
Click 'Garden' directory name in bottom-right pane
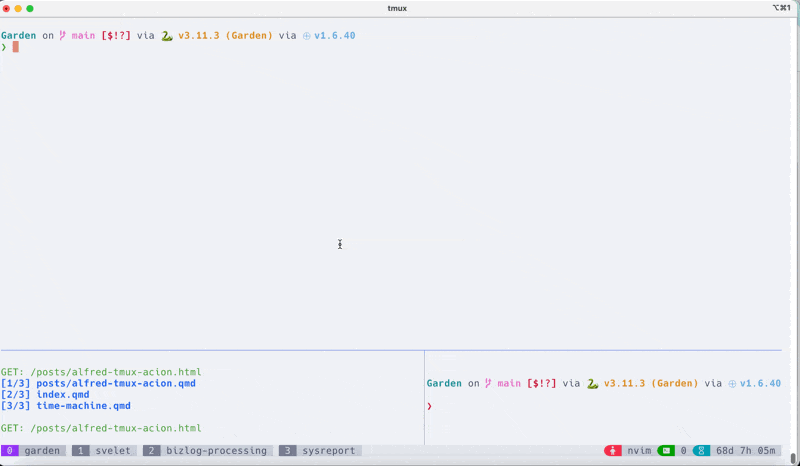(444, 384)
